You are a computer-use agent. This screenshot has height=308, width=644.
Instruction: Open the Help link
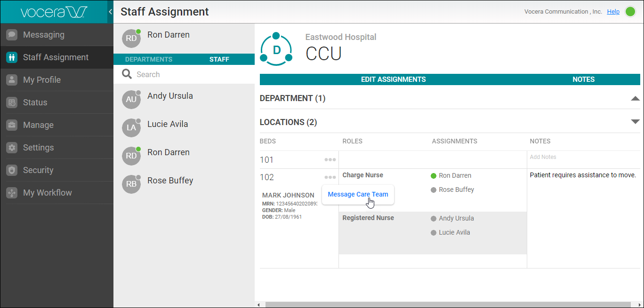(613, 12)
